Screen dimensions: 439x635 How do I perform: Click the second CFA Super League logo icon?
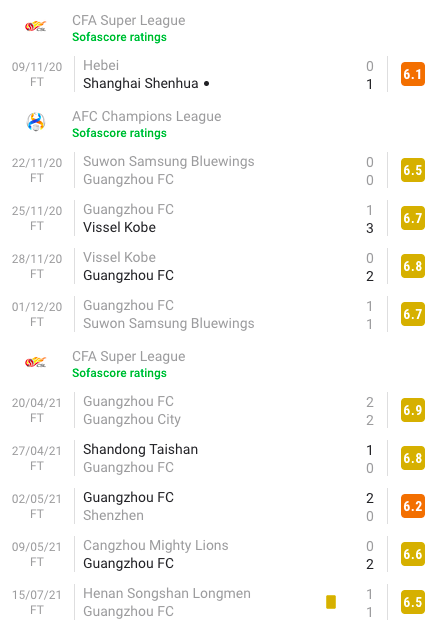point(36,362)
